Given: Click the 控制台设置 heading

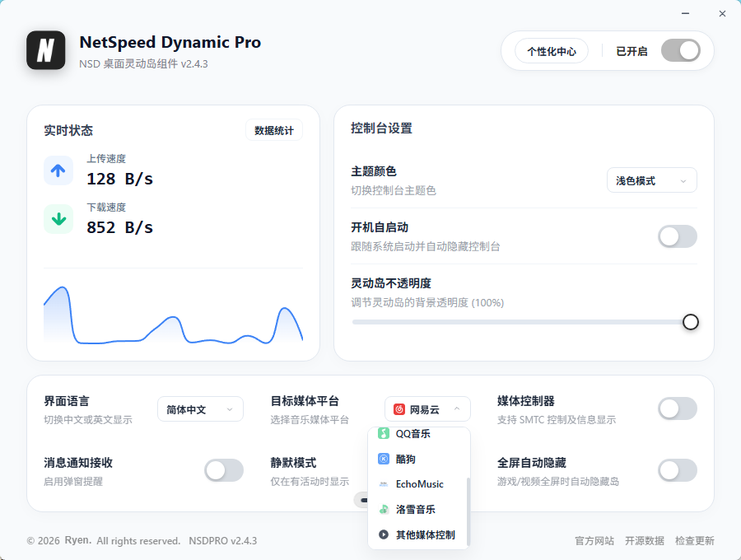Looking at the screenshot, I should [x=381, y=128].
